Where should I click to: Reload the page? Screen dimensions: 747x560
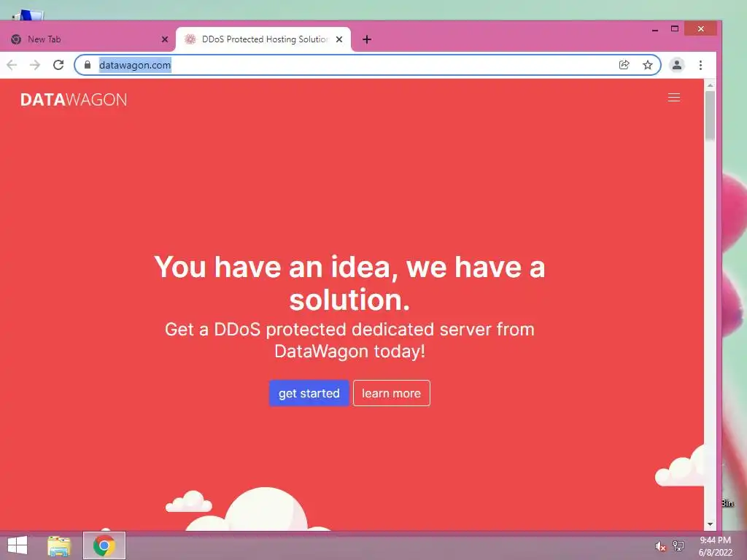[58, 65]
